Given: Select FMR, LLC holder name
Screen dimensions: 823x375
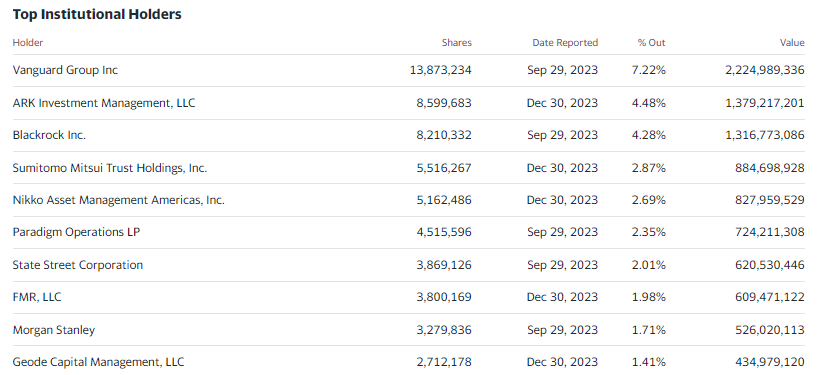Looking at the screenshot, I should pyautogui.click(x=37, y=297).
